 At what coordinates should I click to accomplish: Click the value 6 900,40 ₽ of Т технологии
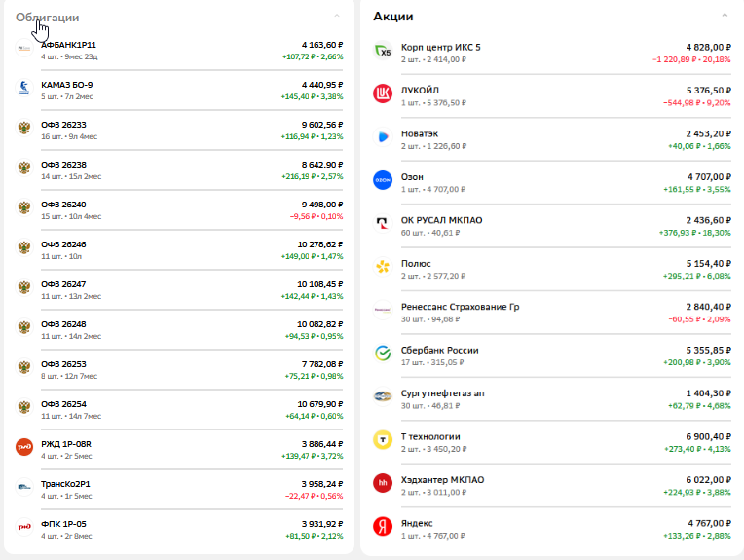click(708, 436)
